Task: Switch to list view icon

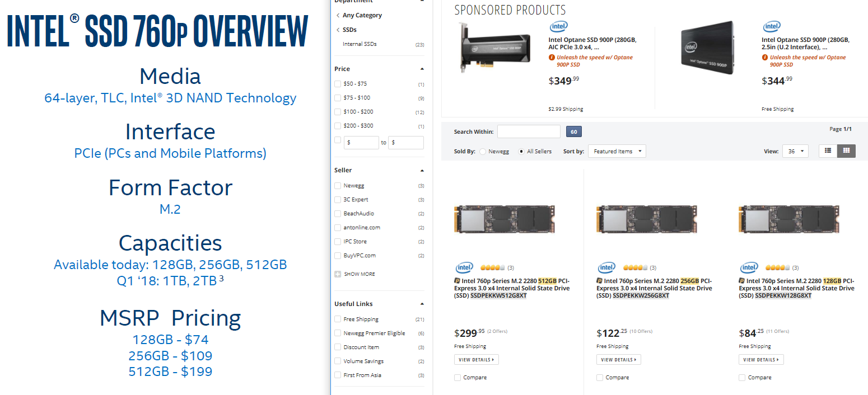Action: pyautogui.click(x=828, y=151)
